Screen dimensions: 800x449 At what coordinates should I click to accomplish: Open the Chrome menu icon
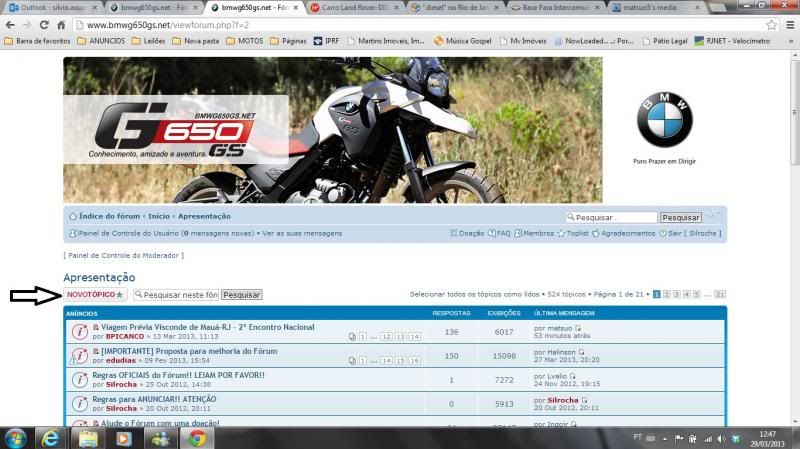pos(790,25)
